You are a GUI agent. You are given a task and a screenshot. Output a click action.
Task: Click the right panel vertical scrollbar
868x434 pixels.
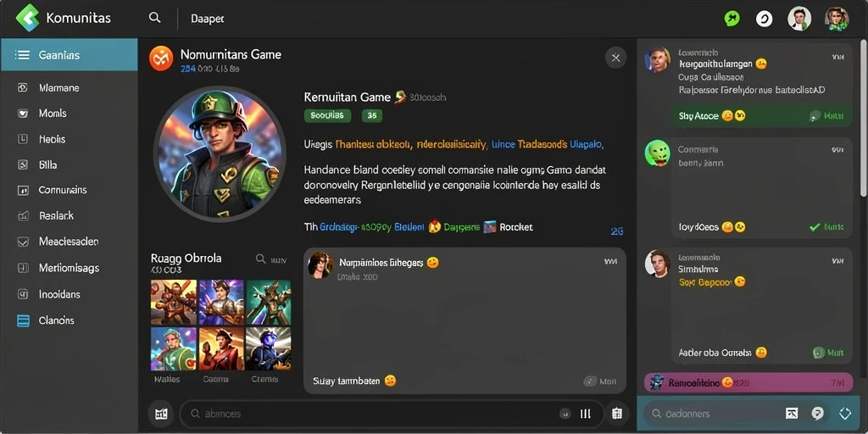point(864,119)
